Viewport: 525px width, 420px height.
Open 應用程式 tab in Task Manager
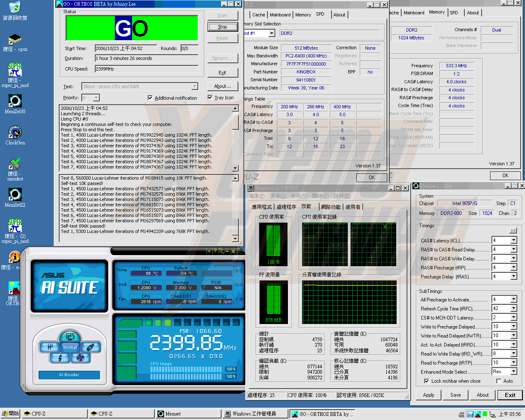[x=262, y=207]
